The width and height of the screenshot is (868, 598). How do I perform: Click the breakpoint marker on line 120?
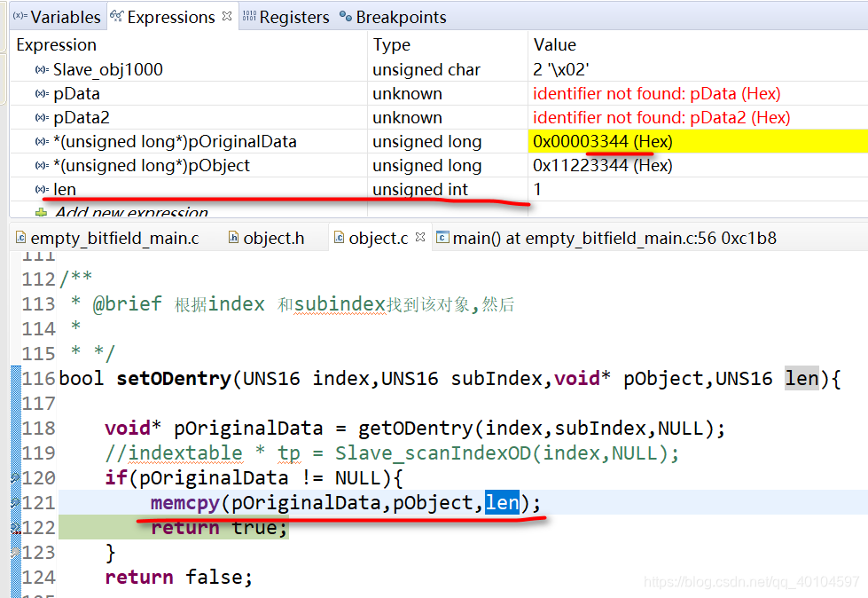pos(15,478)
